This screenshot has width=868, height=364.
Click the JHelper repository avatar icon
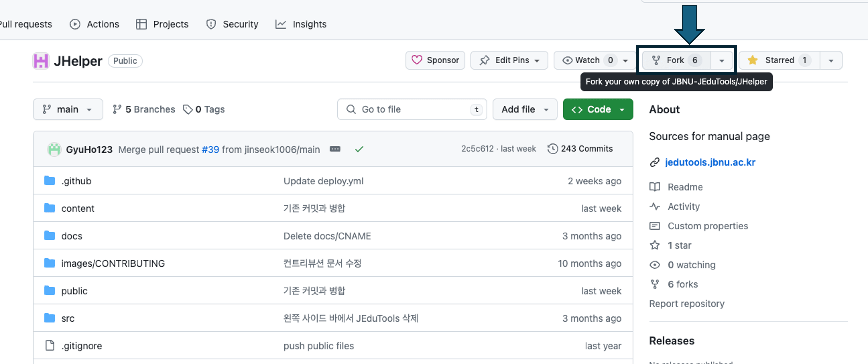[x=41, y=61]
